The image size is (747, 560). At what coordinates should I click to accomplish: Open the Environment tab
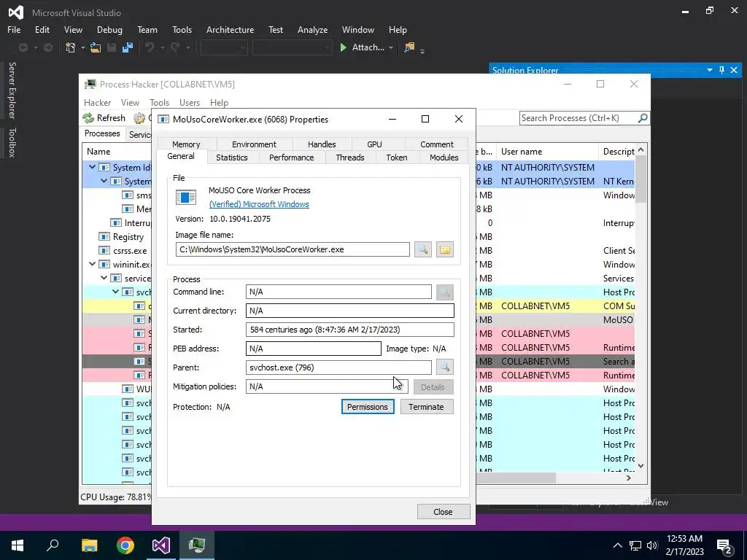click(254, 144)
